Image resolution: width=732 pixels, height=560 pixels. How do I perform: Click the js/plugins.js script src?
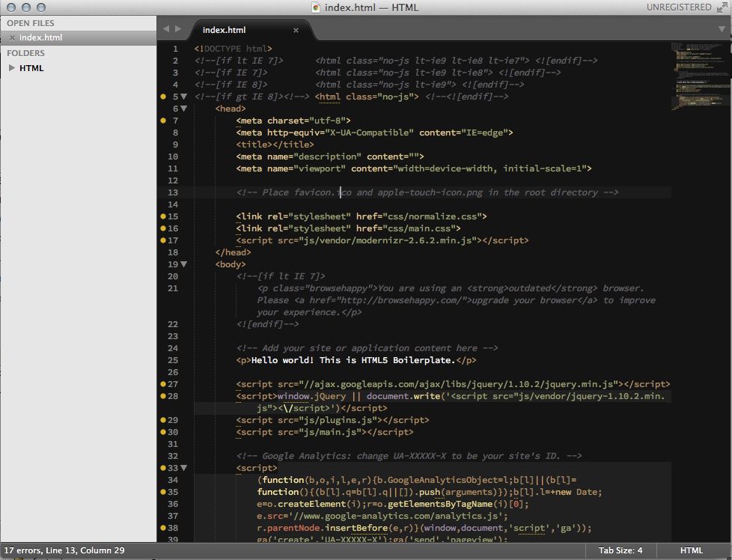(x=338, y=420)
